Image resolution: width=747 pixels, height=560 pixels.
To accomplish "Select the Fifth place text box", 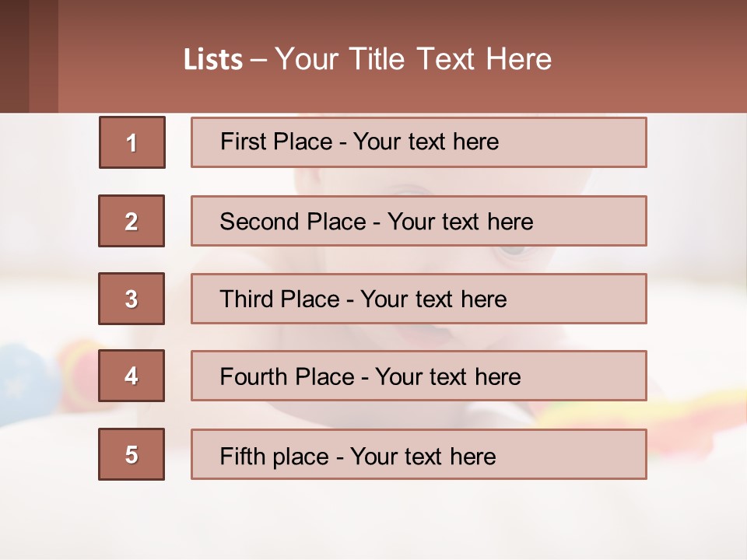I will (419, 454).
